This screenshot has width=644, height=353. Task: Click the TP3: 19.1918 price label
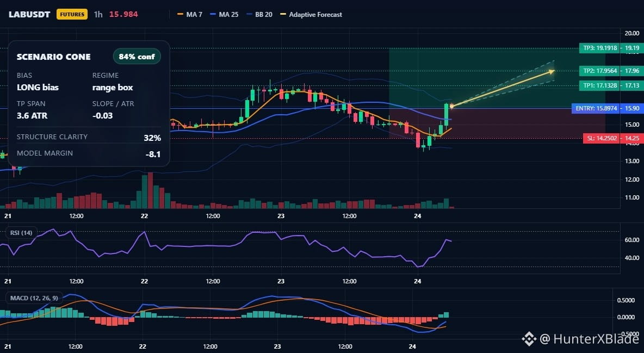click(600, 48)
